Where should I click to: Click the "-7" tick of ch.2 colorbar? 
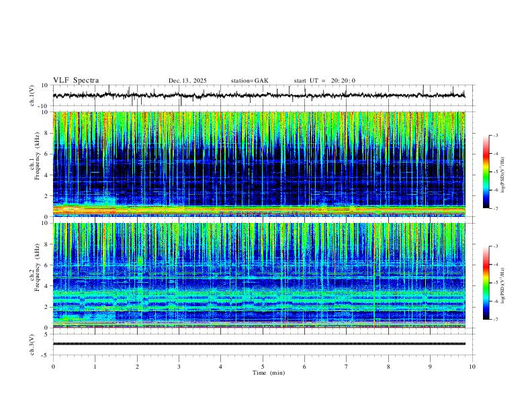point(495,320)
